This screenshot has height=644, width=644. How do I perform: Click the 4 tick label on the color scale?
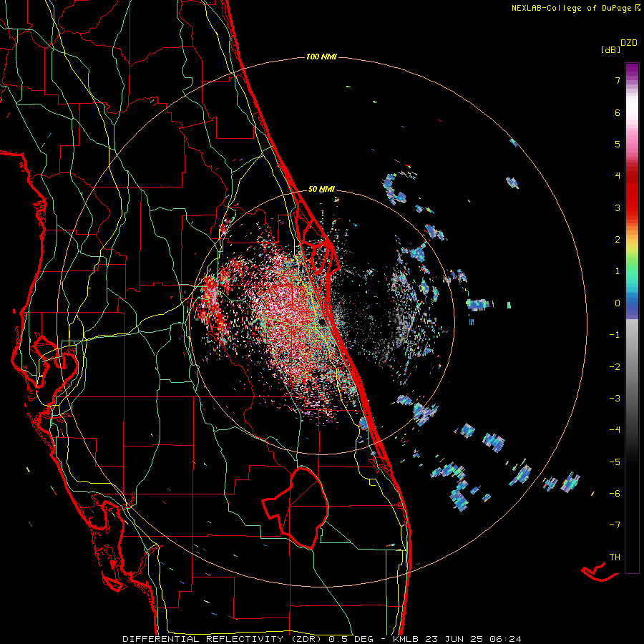tap(618, 176)
